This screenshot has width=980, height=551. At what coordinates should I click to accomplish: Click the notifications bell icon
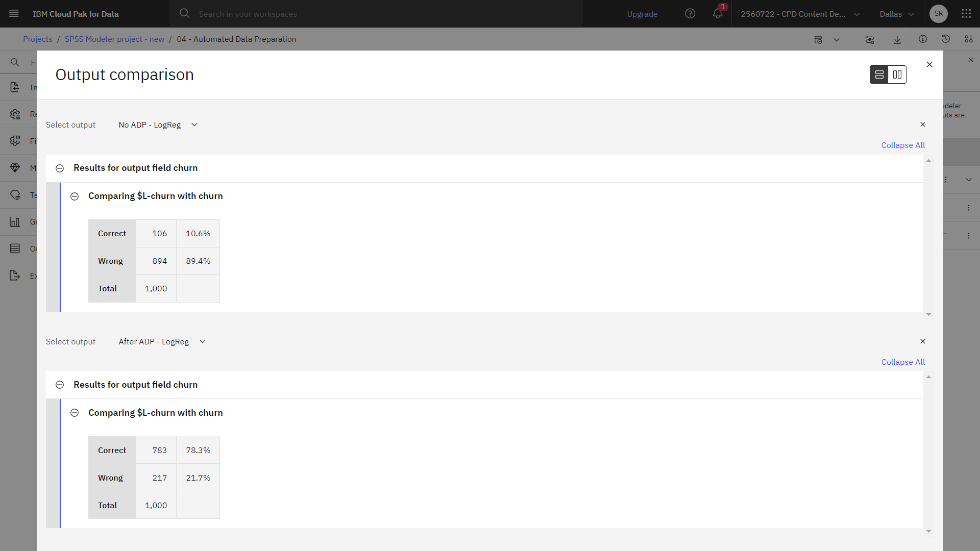pos(718,13)
